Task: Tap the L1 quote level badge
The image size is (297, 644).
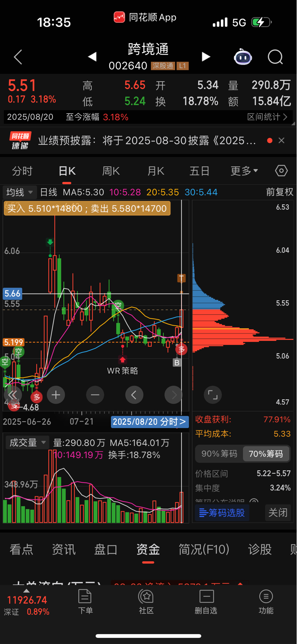Action: (x=182, y=66)
